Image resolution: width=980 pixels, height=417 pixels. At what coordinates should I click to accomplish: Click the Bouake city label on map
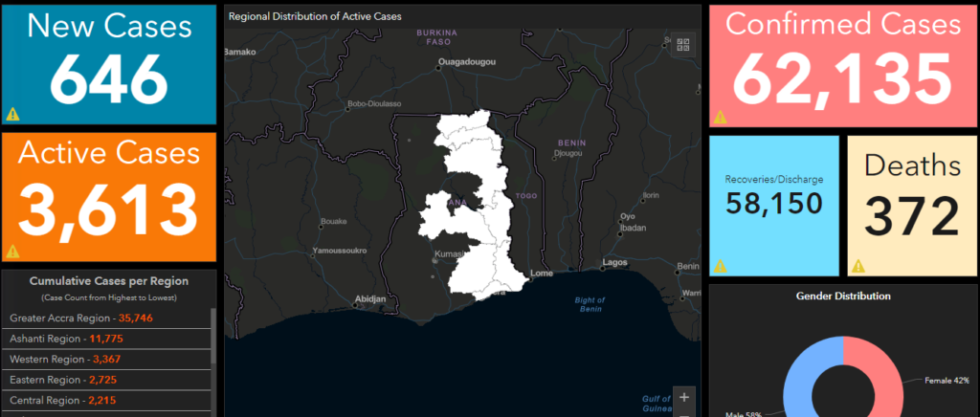(x=334, y=221)
